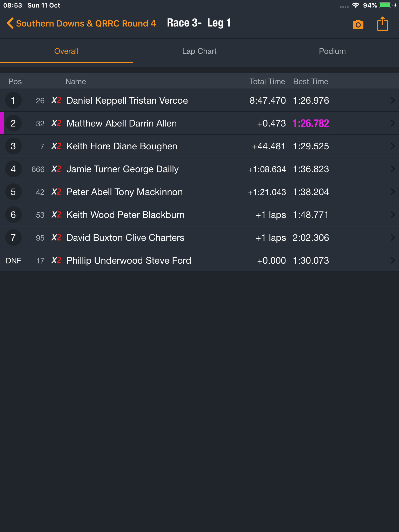Expand David Buxton Clive Charters chevron
The image size is (399, 532).
coord(393,237)
